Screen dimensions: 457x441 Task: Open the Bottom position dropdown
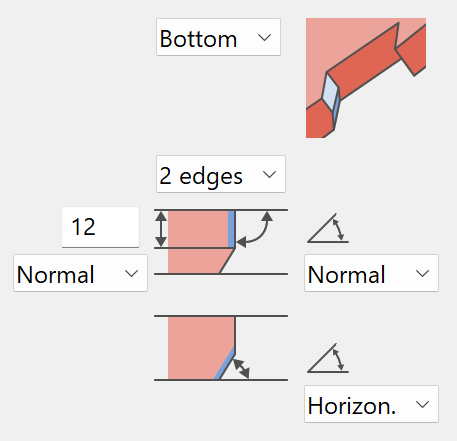click(x=218, y=37)
